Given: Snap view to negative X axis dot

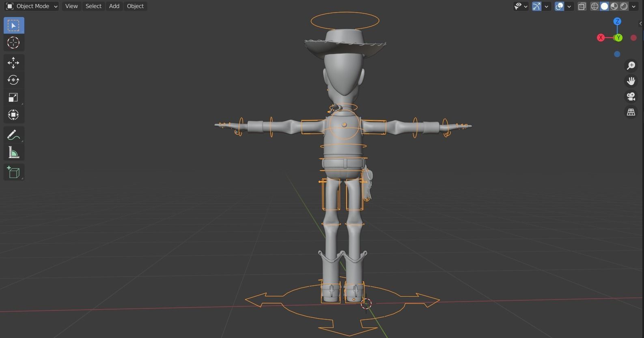Looking at the screenshot, I should tap(633, 38).
